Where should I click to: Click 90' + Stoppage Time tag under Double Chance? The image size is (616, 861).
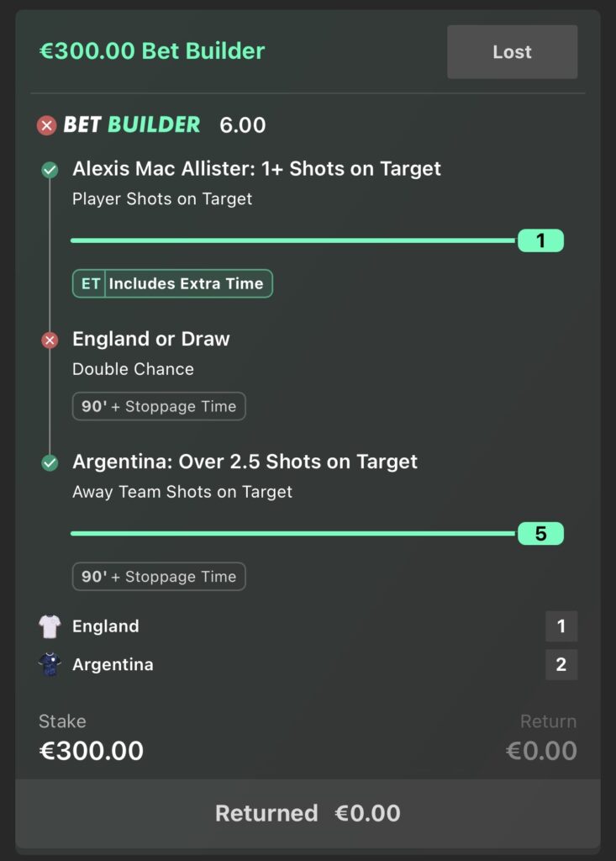[159, 406]
